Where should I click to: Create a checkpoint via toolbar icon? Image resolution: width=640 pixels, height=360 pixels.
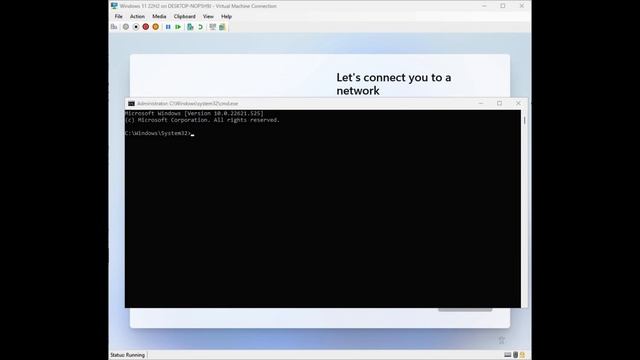190,27
